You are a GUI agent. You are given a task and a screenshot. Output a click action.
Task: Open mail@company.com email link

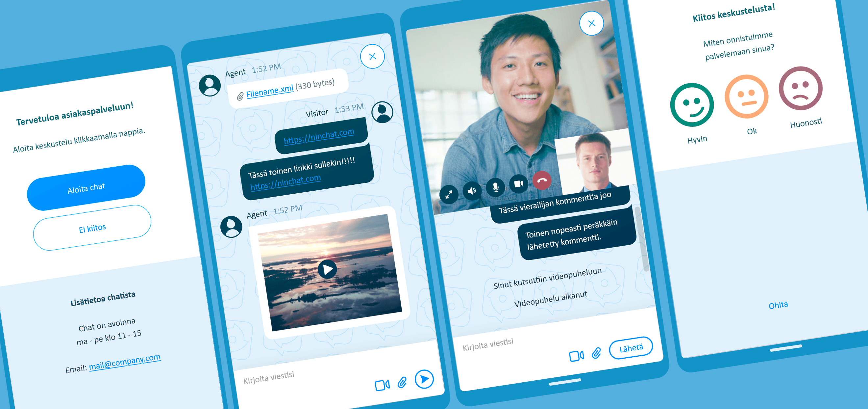(x=125, y=362)
